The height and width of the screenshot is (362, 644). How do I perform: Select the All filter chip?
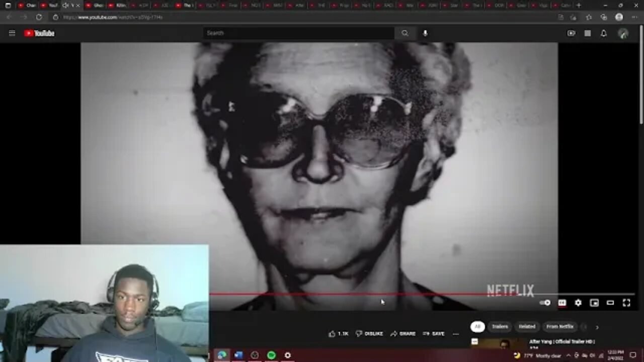[477, 326]
